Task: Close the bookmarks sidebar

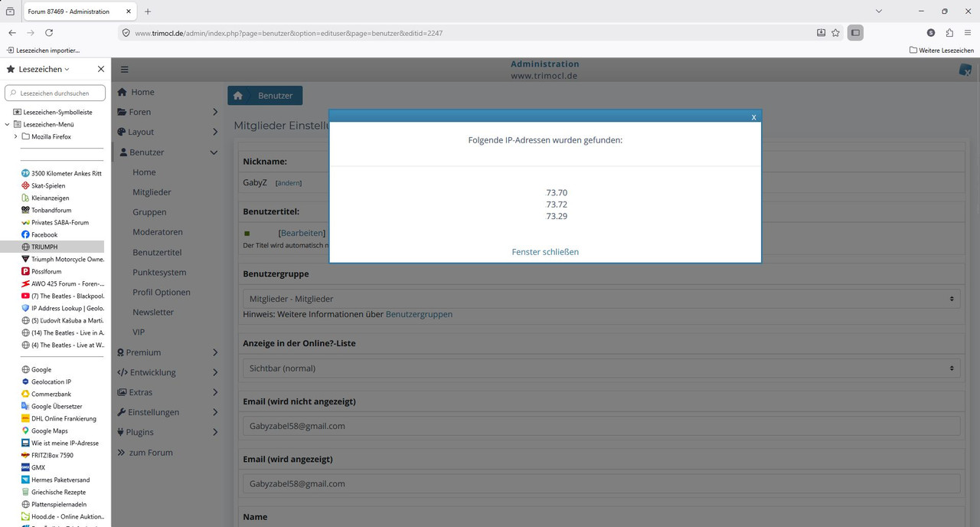Action: click(x=101, y=69)
